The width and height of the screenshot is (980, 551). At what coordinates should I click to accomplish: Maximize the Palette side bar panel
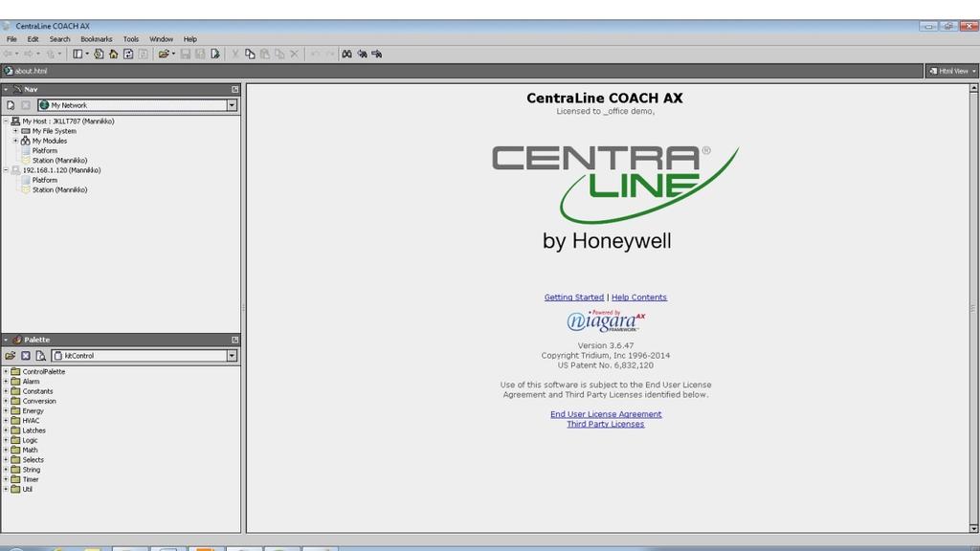(235, 340)
